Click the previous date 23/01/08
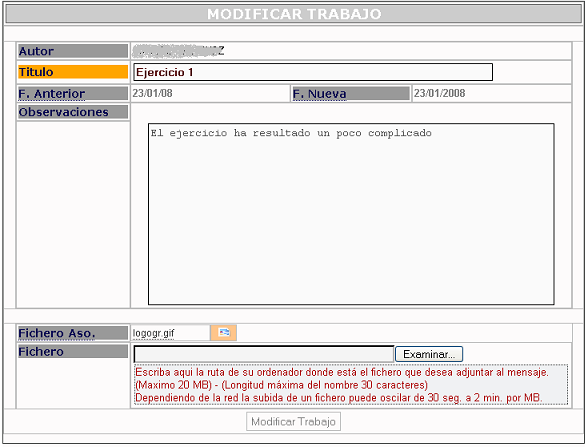 click(152, 93)
